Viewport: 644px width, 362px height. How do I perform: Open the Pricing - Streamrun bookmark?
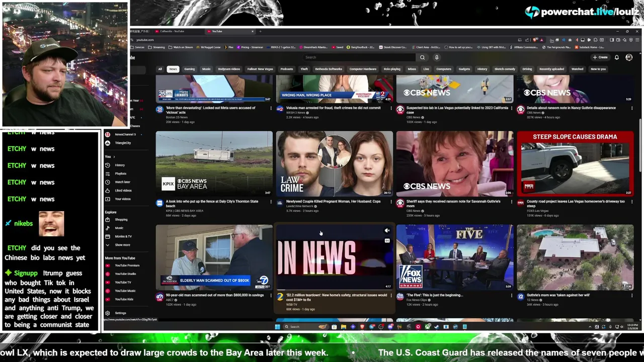(x=250, y=47)
